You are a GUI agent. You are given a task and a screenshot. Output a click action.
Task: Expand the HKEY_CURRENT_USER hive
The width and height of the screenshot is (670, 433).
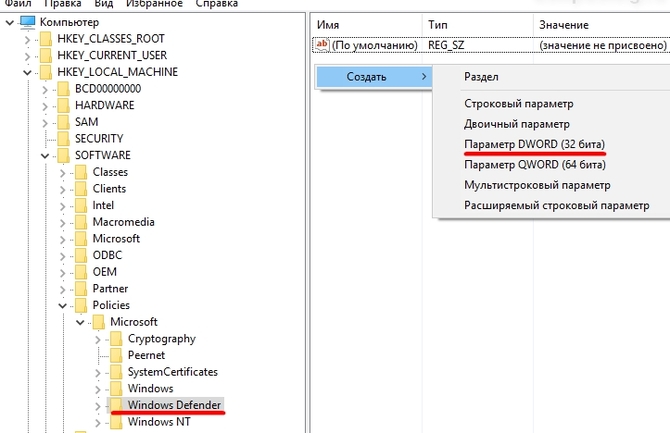[27, 56]
